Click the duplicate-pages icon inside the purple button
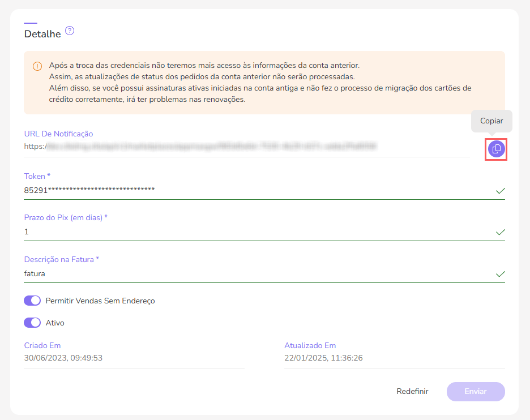Image resolution: width=530 pixels, height=420 pixels. tap(495, 148)
